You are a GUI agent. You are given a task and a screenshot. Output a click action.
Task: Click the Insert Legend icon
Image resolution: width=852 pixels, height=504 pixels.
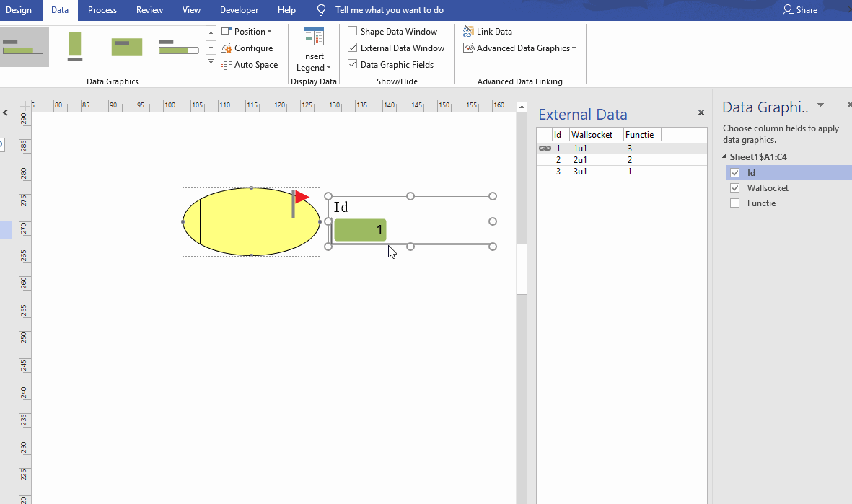click(314, 37)
